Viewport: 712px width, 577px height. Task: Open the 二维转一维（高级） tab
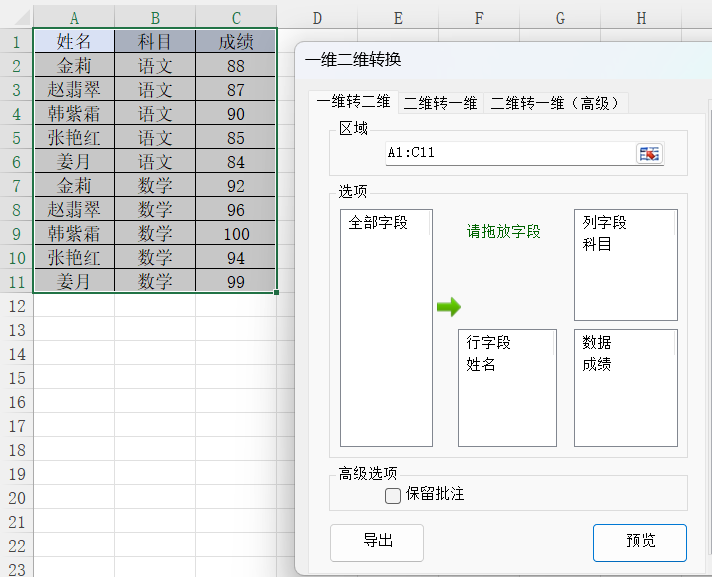(x=556, y=103)
